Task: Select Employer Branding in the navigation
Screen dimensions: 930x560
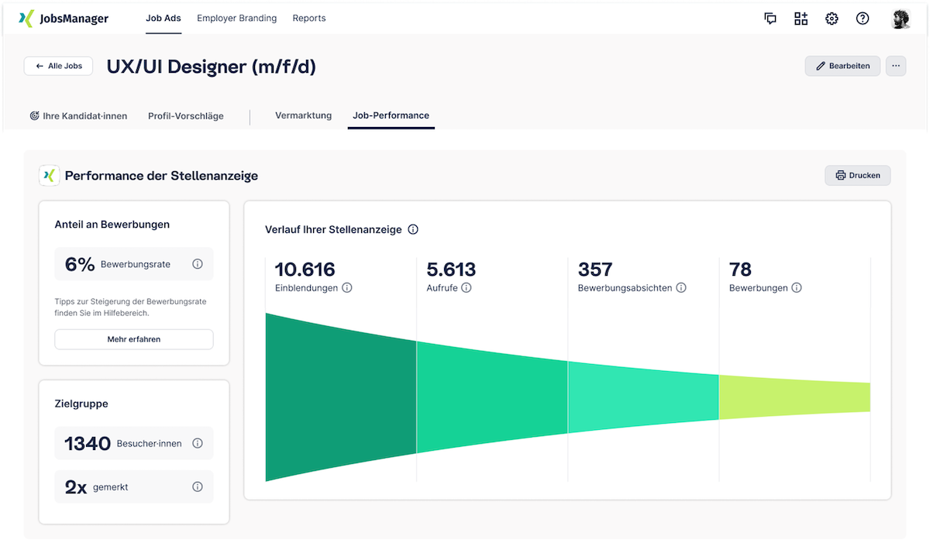Action: pos(236,18)
